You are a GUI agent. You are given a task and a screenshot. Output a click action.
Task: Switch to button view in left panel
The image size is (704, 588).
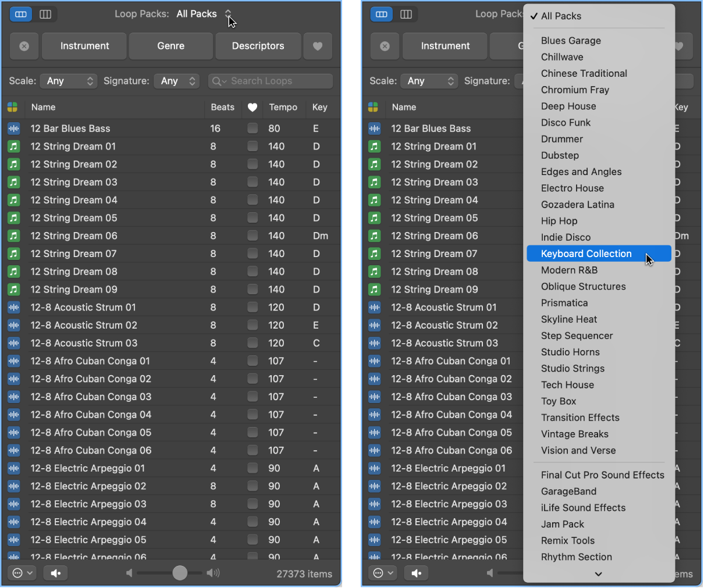[21, 15]
